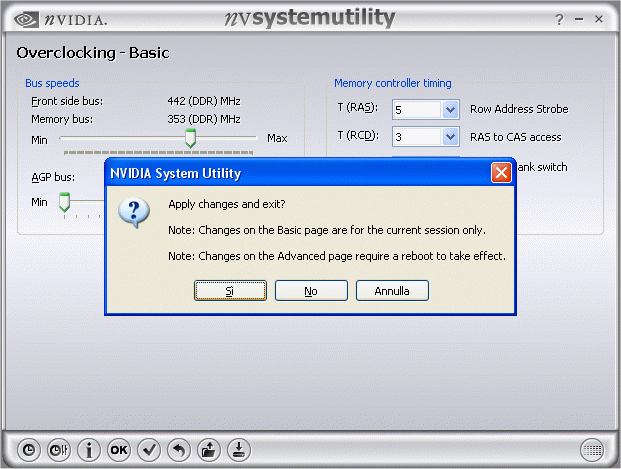Screen dimensions: 621x469
Task: Open help via the question mark
Action: point(559,19)
